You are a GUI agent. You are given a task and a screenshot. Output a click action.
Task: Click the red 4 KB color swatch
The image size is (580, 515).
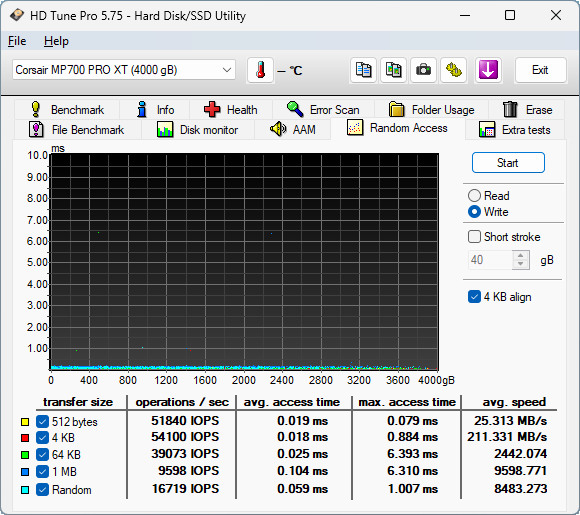(25, 438)
